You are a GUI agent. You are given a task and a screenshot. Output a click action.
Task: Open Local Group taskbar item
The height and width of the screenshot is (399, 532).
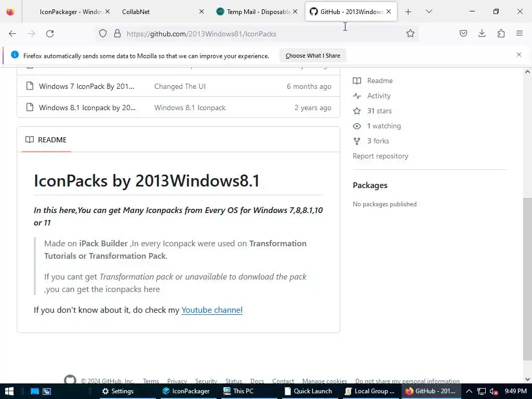[x=370, y=391]
